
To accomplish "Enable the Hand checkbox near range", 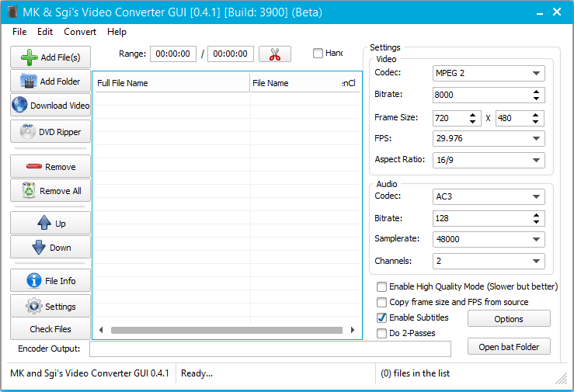I will pos(318,54).
